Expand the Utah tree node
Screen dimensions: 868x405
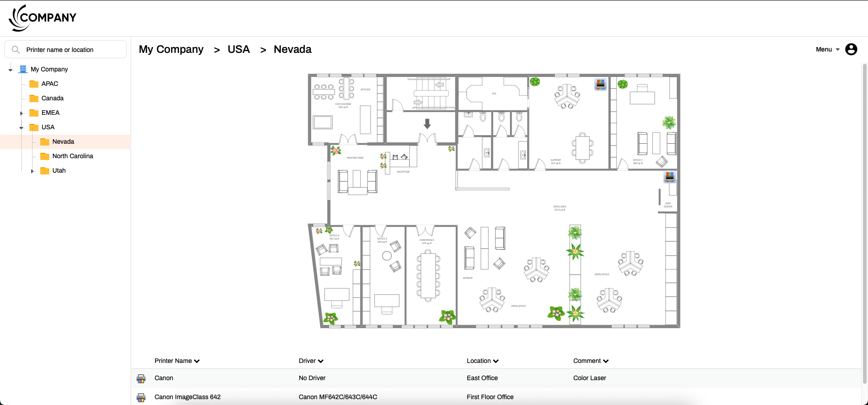click(x=32, y=171)
